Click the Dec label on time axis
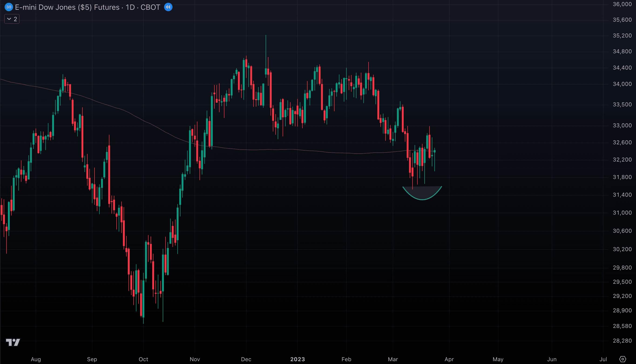Screen dimensions: 636x364 coord(246,359)
